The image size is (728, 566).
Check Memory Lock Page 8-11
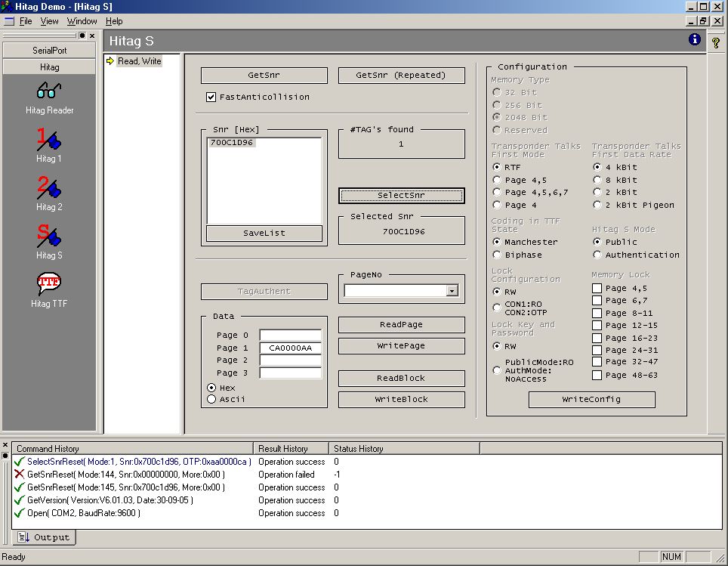click(x=597, y=313)
